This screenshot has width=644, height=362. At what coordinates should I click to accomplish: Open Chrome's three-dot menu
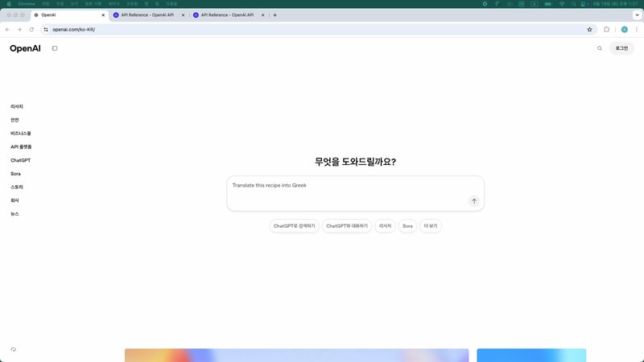pos(637,29)
